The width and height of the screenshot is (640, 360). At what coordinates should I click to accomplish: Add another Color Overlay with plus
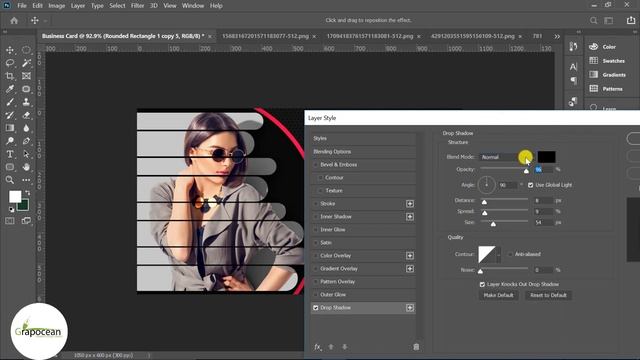pyautogui.click(x=410, y=256)
